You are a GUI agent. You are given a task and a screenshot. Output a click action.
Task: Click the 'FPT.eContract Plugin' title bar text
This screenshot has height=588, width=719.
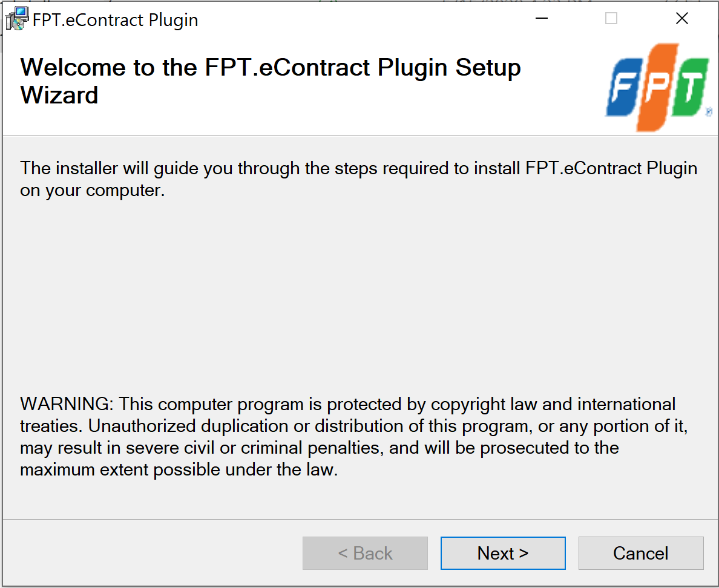pos(115,20)
